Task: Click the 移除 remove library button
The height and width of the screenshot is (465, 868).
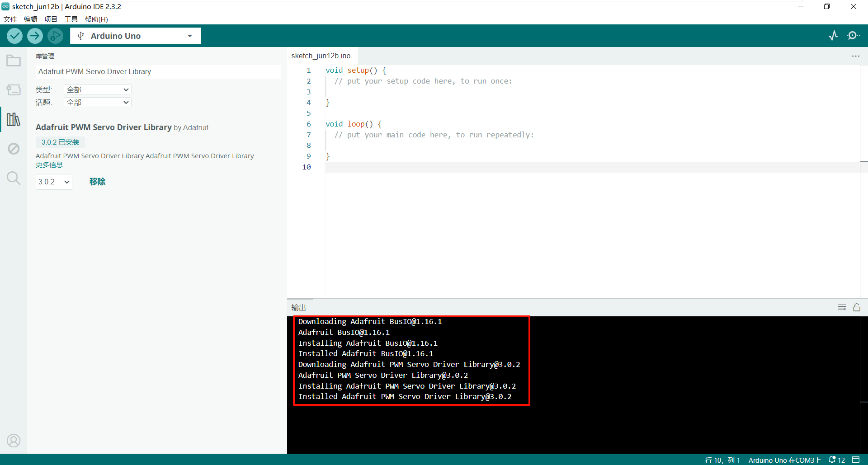Action: click(97, 182)
